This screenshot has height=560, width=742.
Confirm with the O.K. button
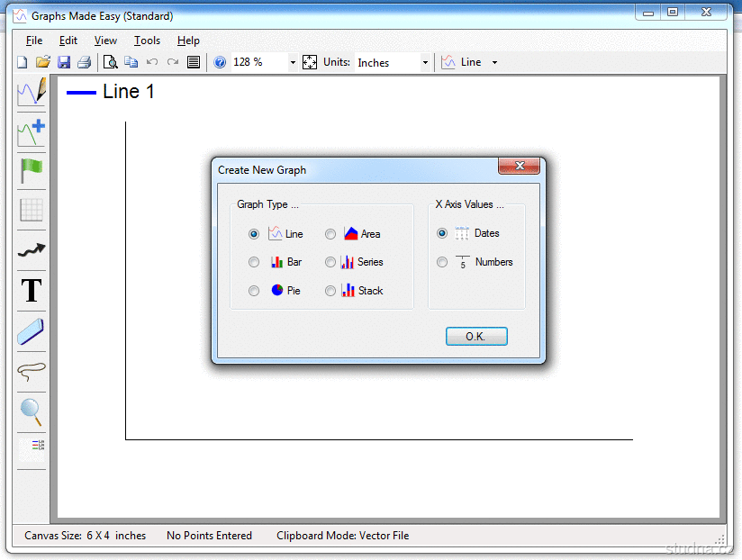coord(476,337)
